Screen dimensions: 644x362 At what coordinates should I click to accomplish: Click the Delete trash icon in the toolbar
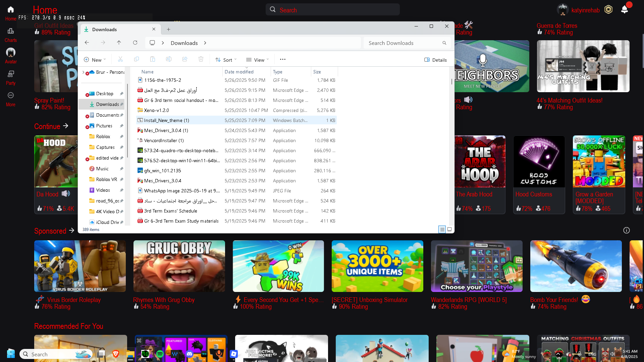201,59
